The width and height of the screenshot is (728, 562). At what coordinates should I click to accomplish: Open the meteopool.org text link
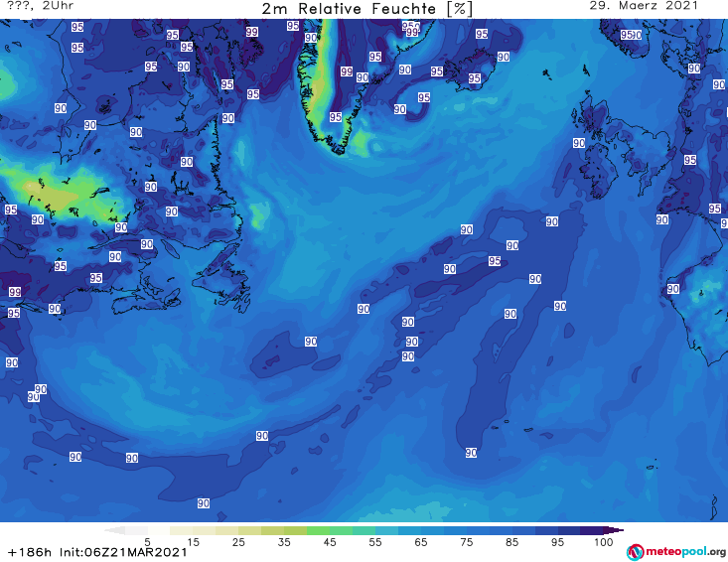coord(685,551)
